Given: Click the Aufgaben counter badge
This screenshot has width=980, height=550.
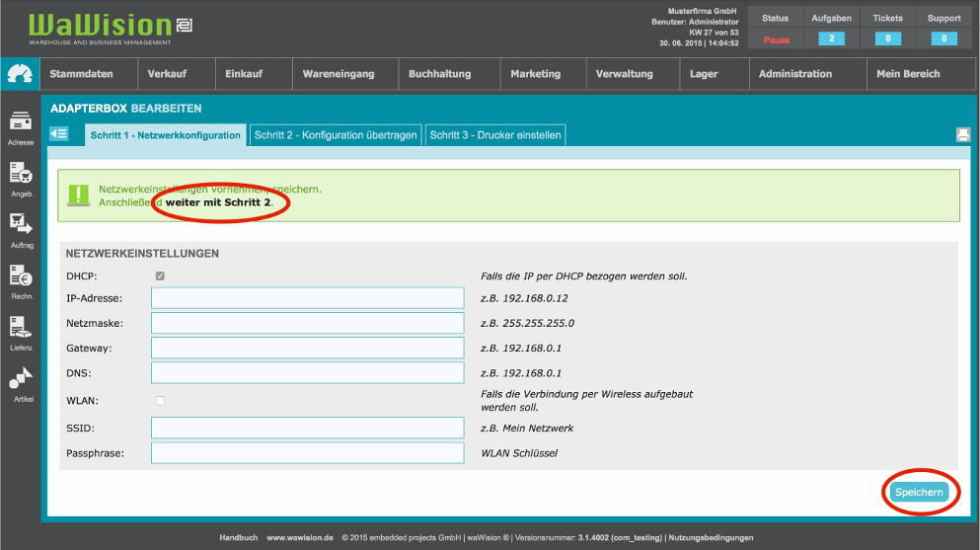Looking at the screenshot, I should pyautogui.click(x=831, y=39).
